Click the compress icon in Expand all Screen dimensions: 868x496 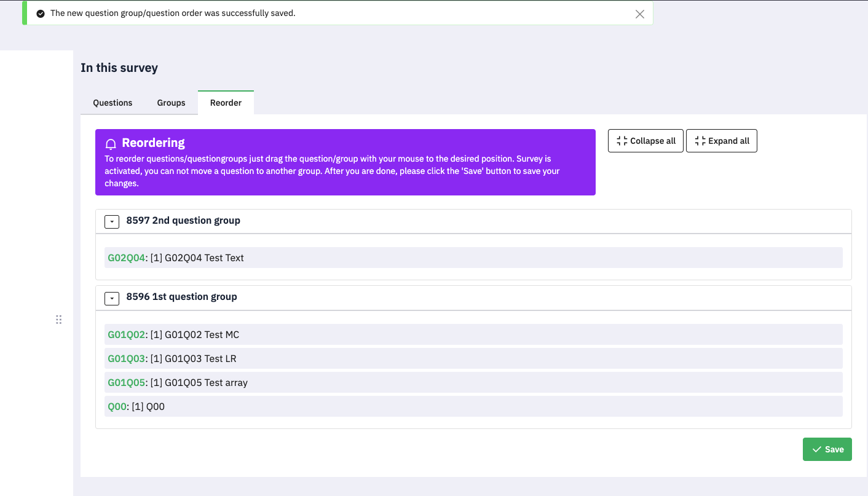click(x=700, y=141)
